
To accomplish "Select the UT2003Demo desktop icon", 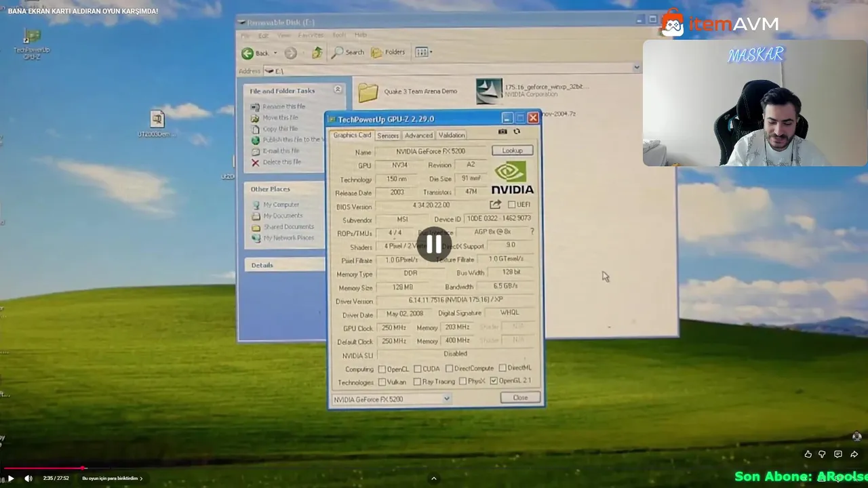I will [x=157, y=124].
